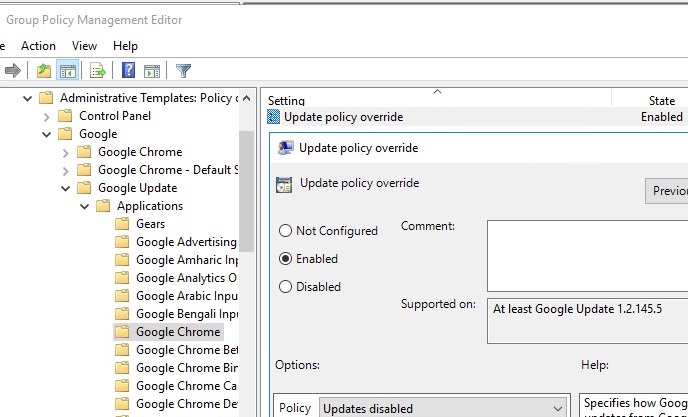Collapse the Google Update tree node
This screenshot has height=417, width=688.
click(x=66, y=188)
